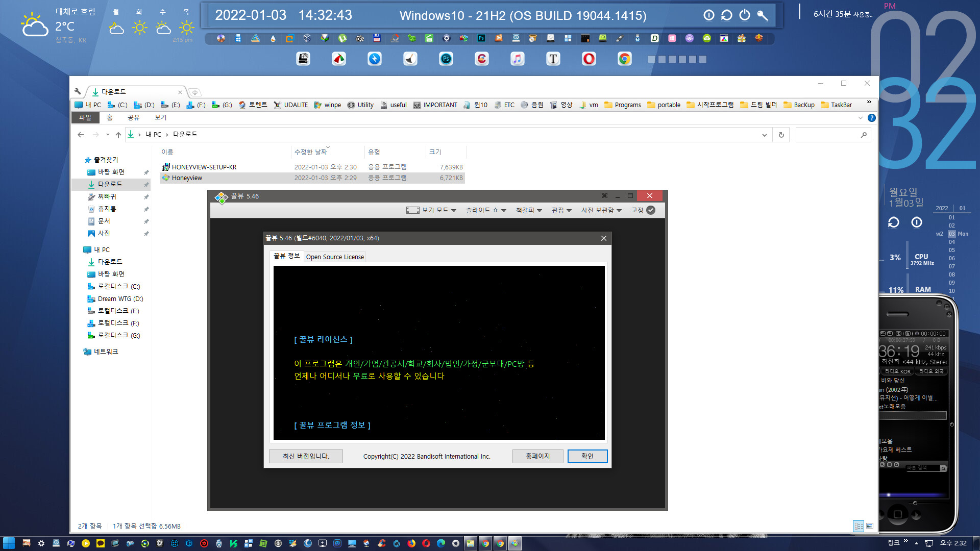Select Dream WTG (D:) drive
The image size is (980, 551).
click(120, 298)
